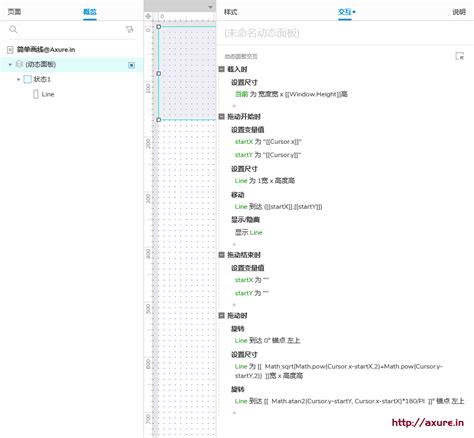Image resolution: width=474 pixels, height=438 pixels.
Task: Click the middle-left selection handle on canvas
Action: 159,73
